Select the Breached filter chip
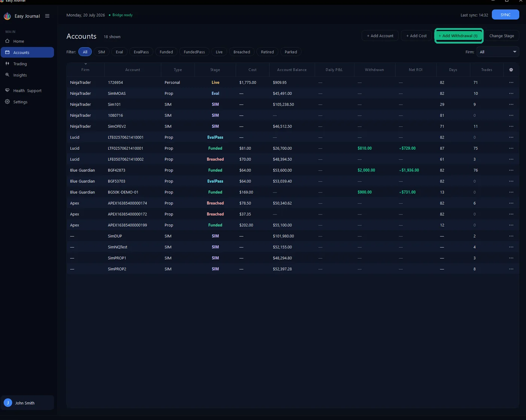526x420 pixels. (242, 52)
